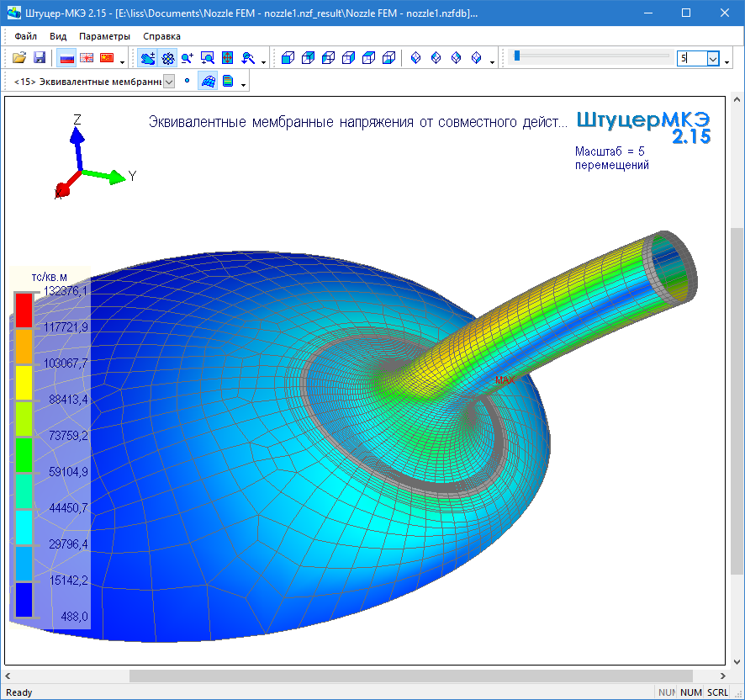Open the Справка menu
745x700 pixels.
161,36
